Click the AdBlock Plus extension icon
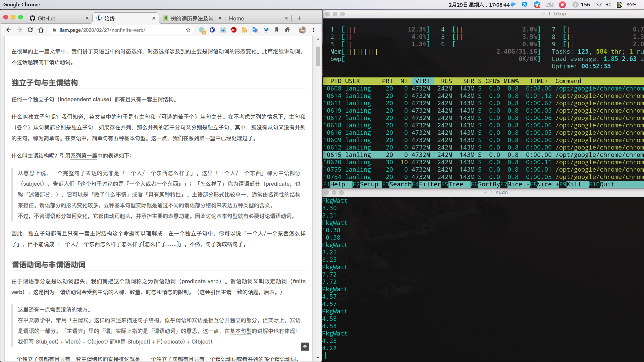Image resolution: width=644 pixels, height=362 pixels. coord(234,30)
